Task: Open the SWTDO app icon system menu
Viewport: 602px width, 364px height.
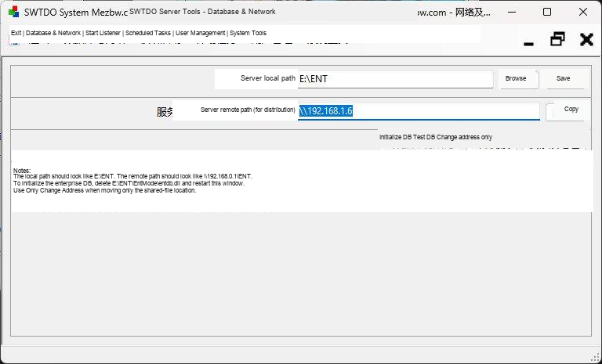Action: [14, 12]
